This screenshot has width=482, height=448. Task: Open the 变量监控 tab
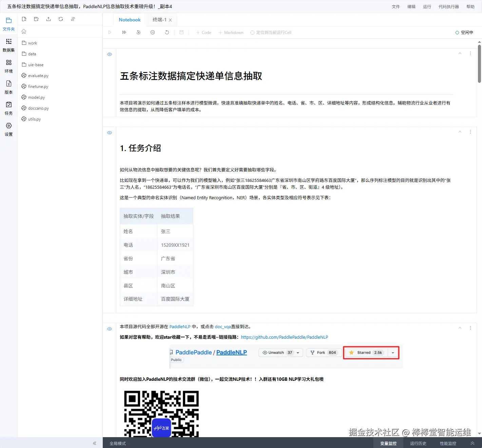[388, 443]
